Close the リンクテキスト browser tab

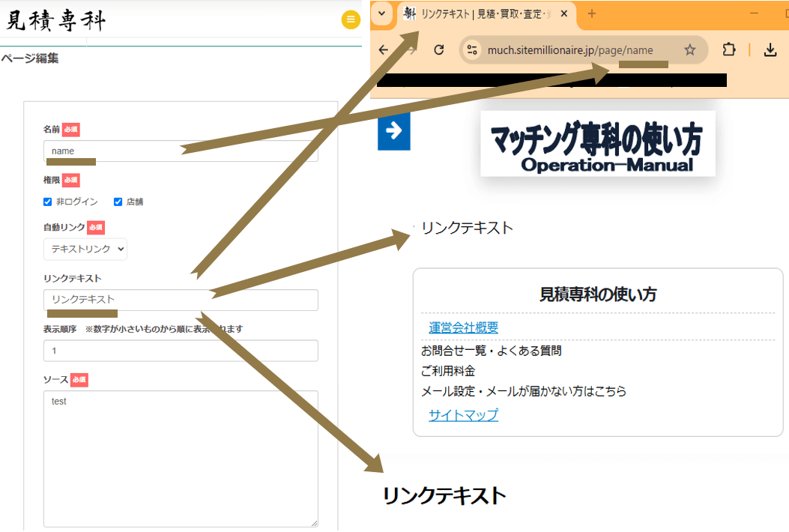tap(564, 13)
